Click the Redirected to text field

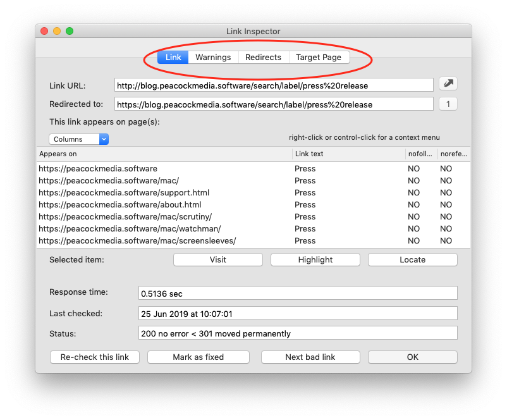click(x=273, y=104)
